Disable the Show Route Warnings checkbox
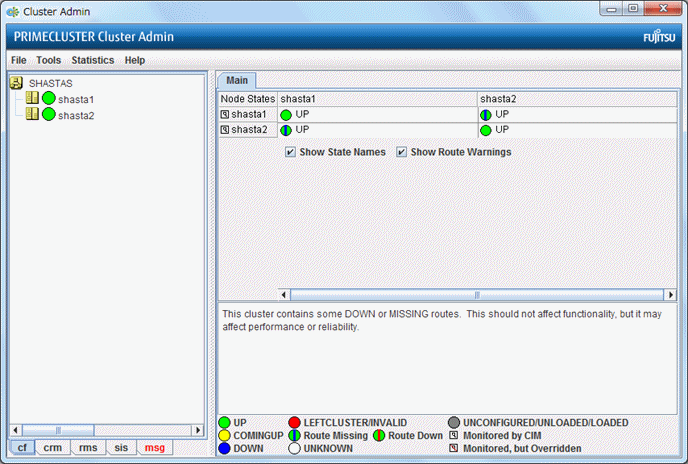 click(x=402, y=152)
